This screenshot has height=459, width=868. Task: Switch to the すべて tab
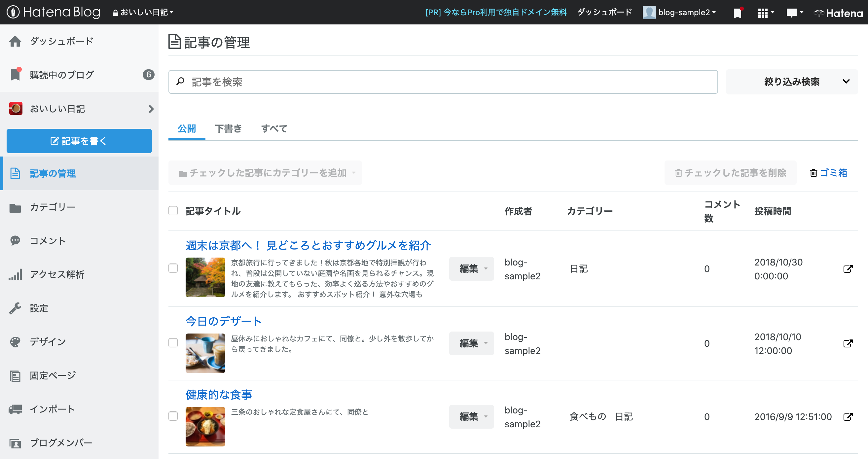pyautogui.click(x=274, y=128)
